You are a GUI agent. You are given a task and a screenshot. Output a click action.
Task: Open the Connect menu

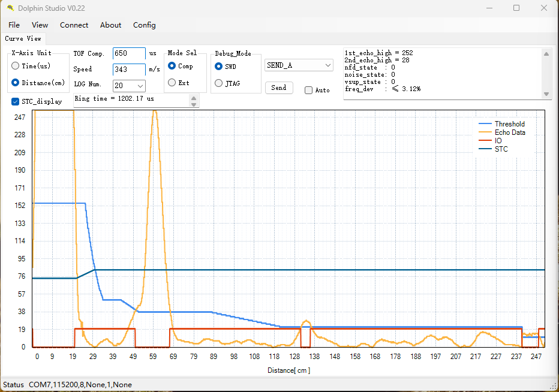point(74,25)
